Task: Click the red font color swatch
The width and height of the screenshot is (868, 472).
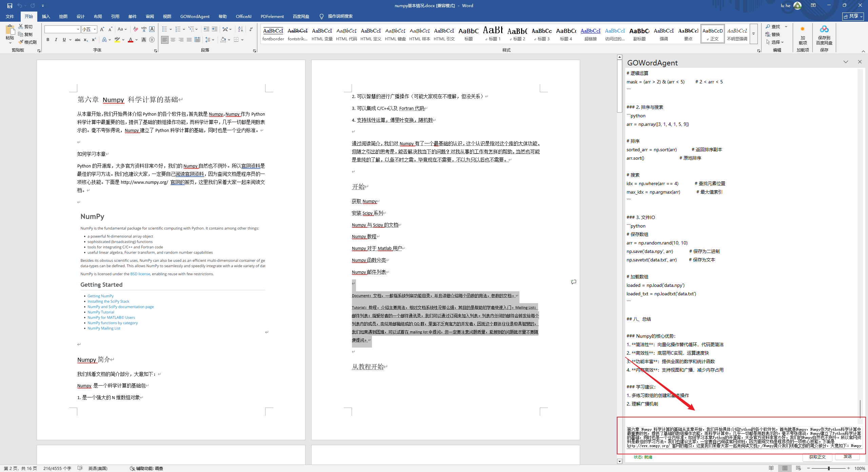Action: point(131,40)
